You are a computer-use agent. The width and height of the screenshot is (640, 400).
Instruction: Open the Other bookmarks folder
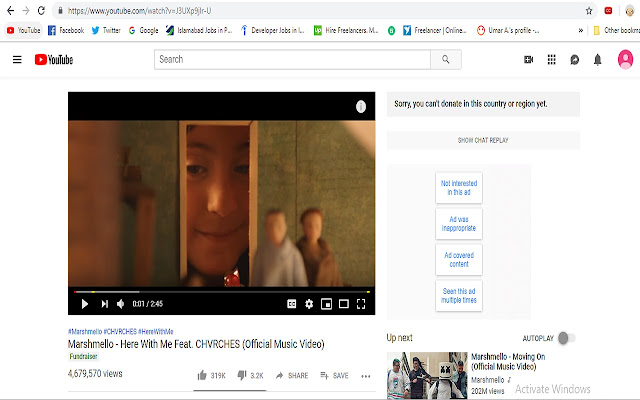point(616,30)
